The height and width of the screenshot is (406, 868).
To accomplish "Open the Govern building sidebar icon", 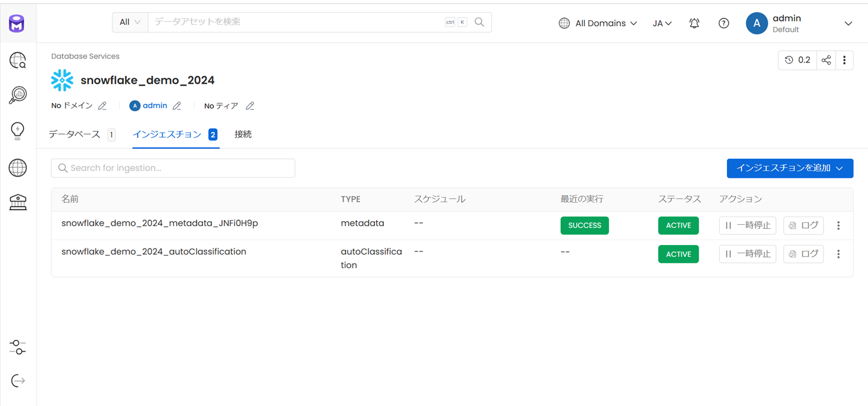I will [18, 202].
